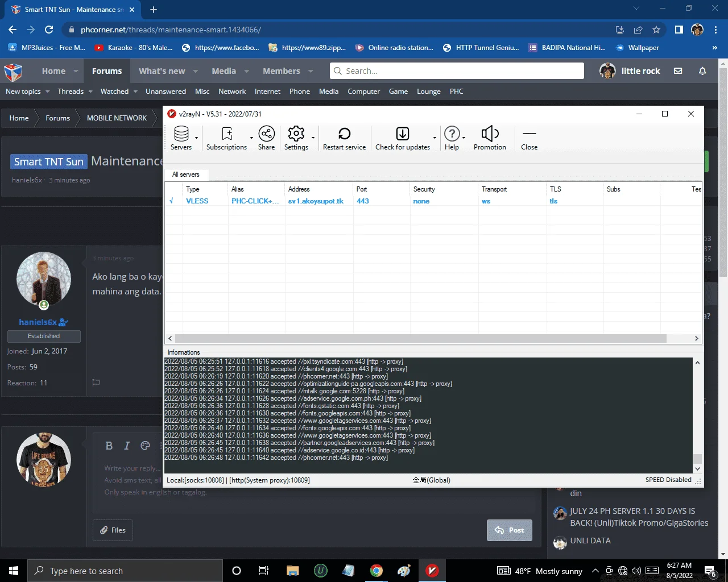The width and height of the screenshot is (728, 582).
Task: Close the Smart TNT Sun browser tab
Action: [132, 10]
